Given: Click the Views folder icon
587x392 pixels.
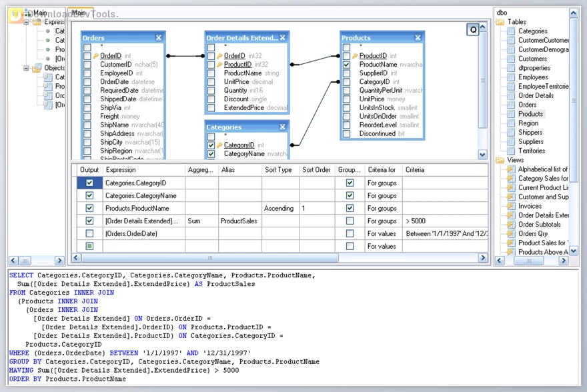Looking at the screenshot, I should point(500,160).
